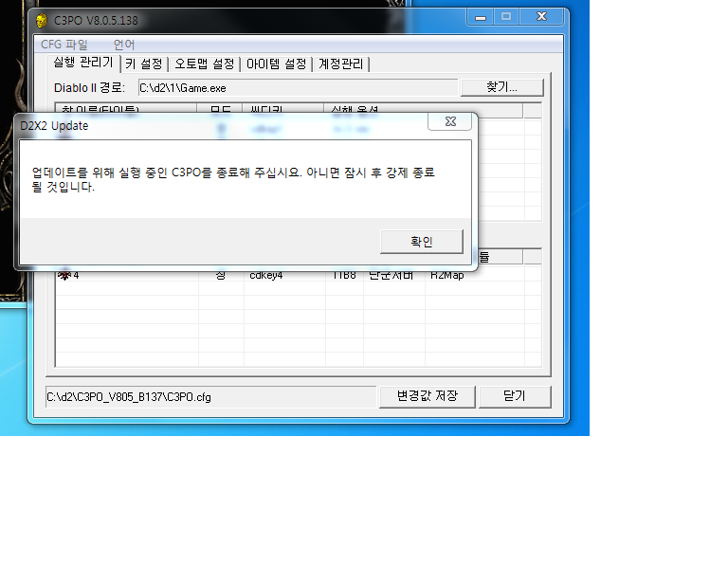Minimize the C3PO window

[480, 17]
